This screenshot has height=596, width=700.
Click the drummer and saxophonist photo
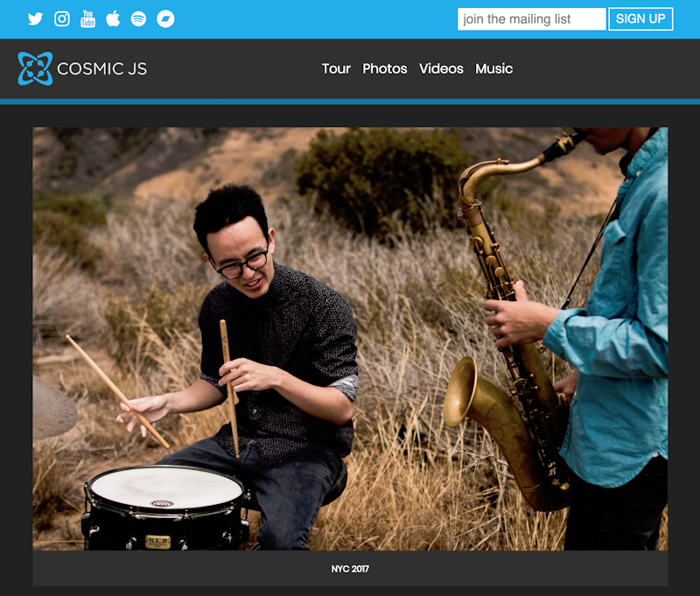pos(350,339)
